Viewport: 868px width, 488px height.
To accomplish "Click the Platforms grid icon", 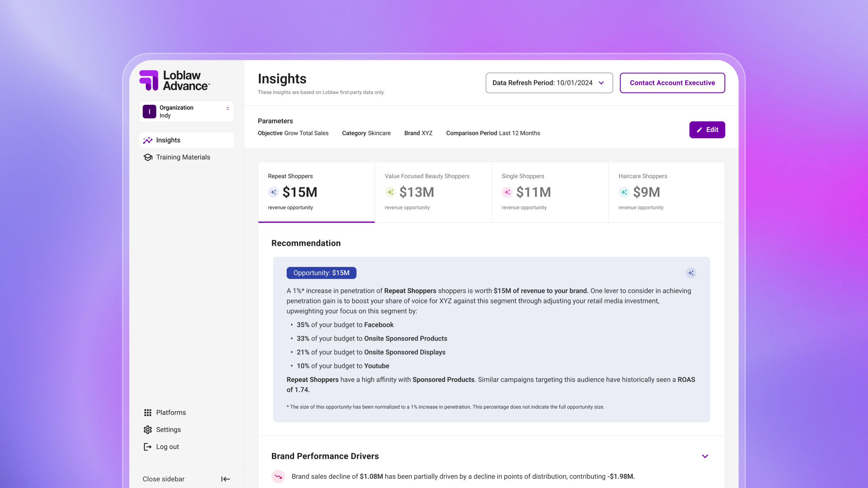I will tap(148, 412).
